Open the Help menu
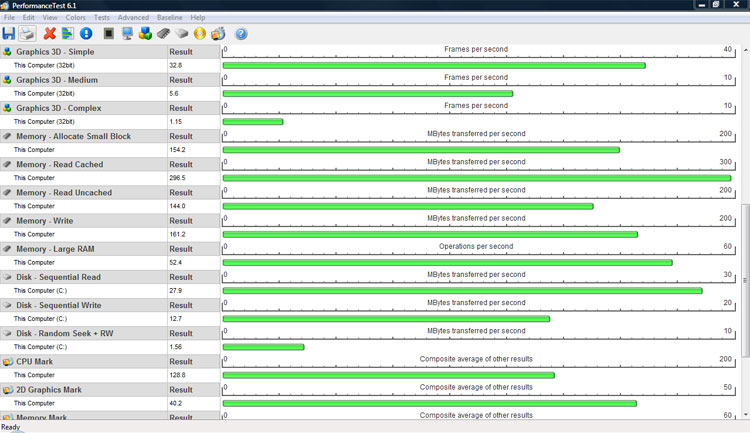This screenshot has width=750, height=433. point(198,17)
